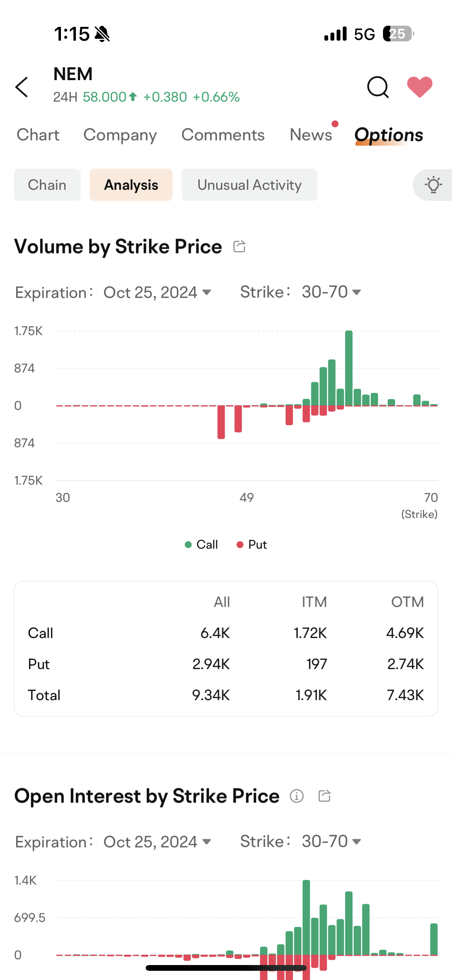
Task: Tap the back arrow icon
Action: (22, 87)
